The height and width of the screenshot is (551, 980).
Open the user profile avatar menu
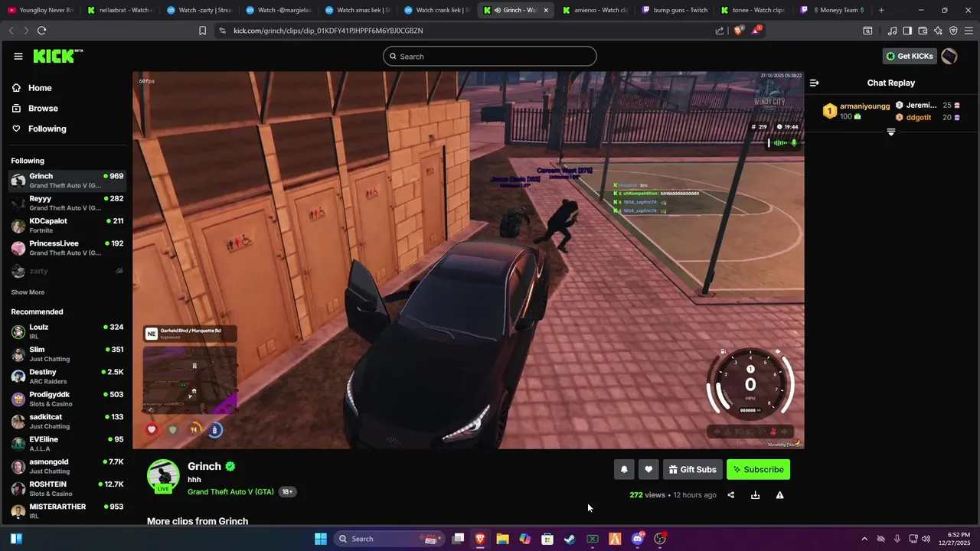point(949,56)
